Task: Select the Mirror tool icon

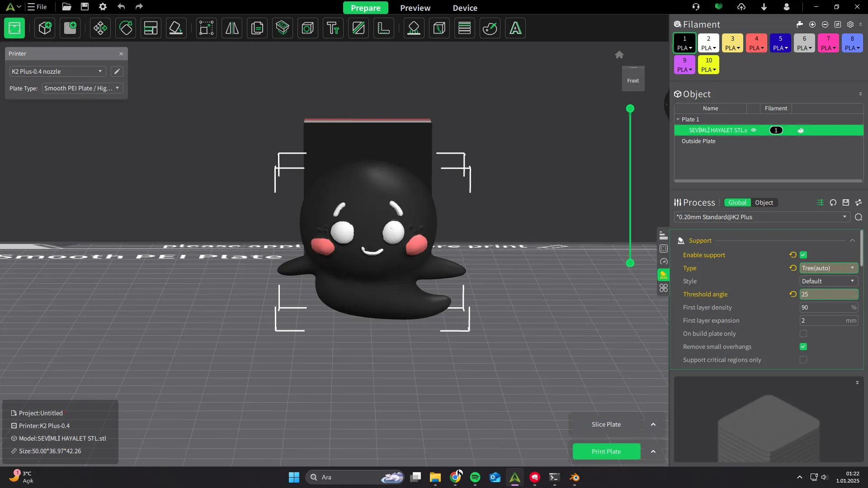Action: point(232,28)
